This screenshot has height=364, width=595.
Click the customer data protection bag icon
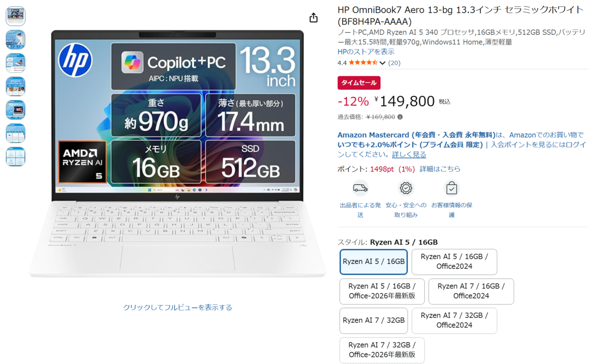(x=451, y=188)
